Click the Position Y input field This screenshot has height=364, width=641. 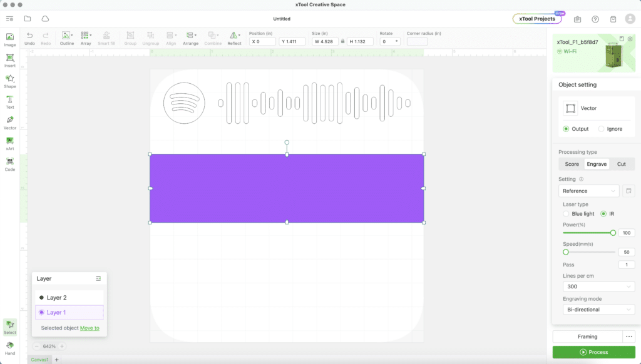pos(292,41)
